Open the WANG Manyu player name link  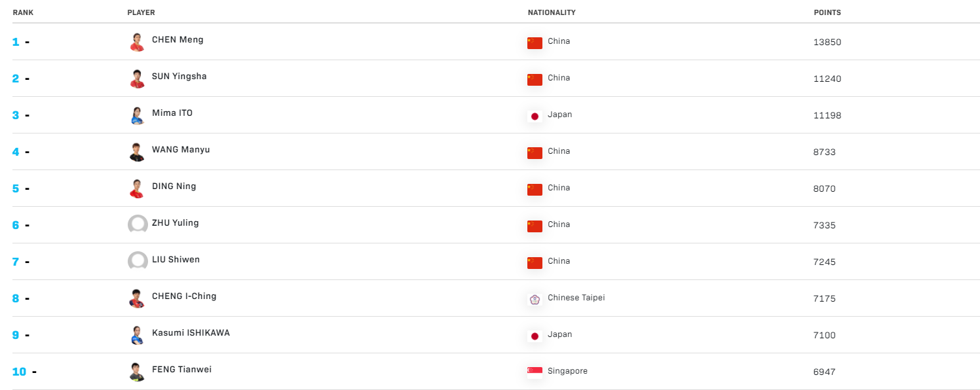coord(181,150)
